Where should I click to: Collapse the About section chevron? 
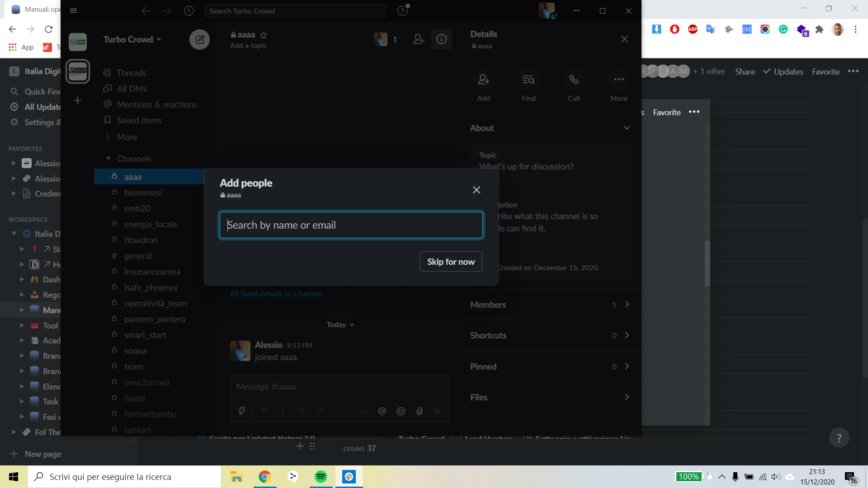(x=627, y=128)
